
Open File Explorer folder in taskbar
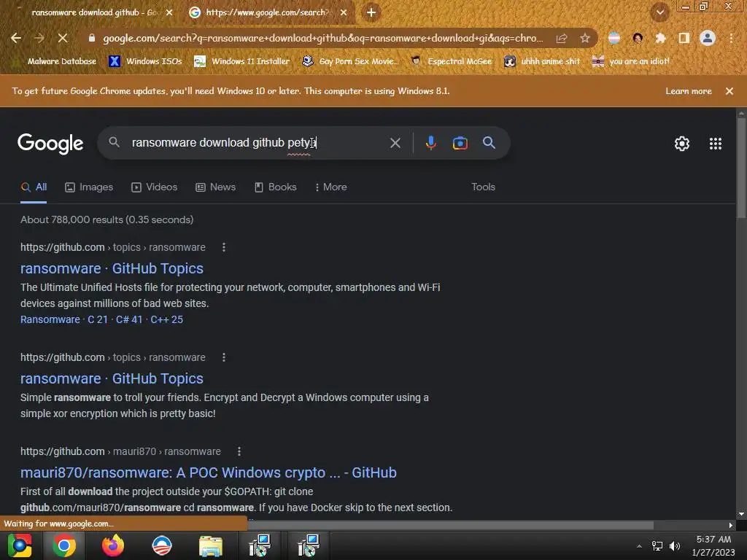pos(211,545)
